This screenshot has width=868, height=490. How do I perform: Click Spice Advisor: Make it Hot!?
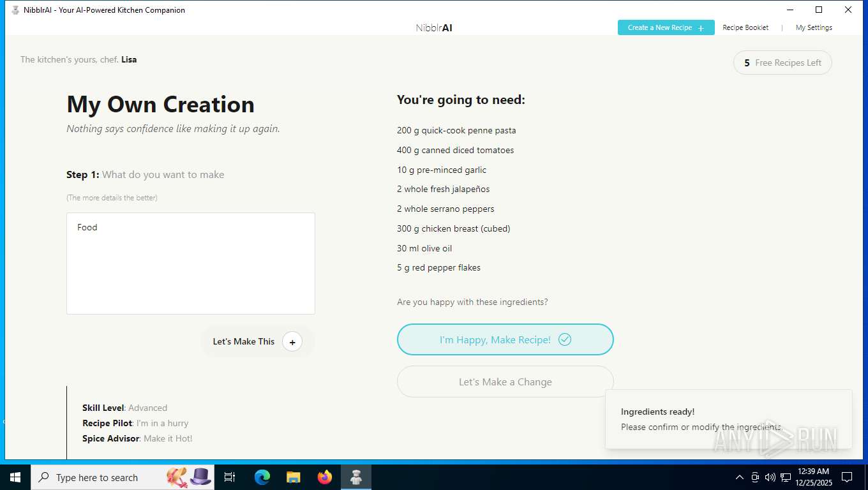137,438
